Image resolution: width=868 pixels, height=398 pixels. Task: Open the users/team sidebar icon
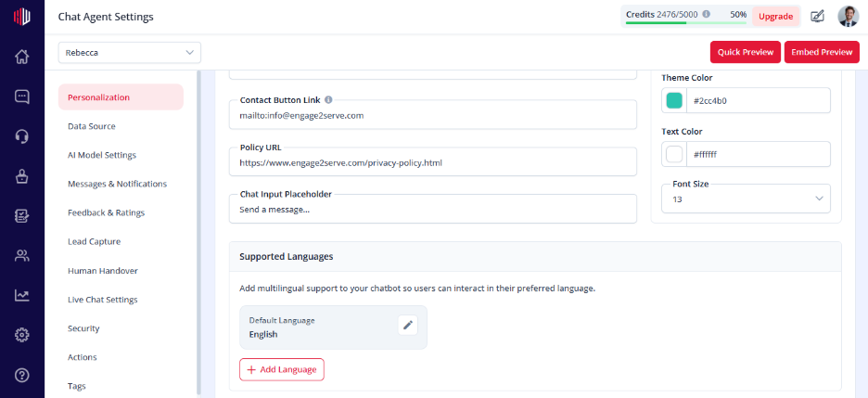(21, 256)
